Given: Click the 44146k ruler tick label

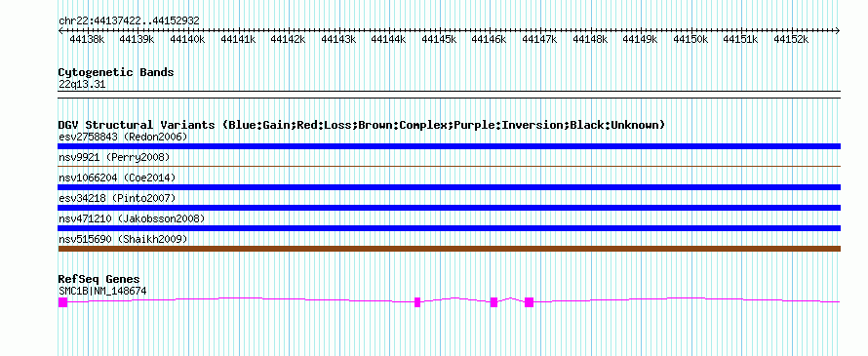Looking at the screenshot, I should [x=490, y=39].
